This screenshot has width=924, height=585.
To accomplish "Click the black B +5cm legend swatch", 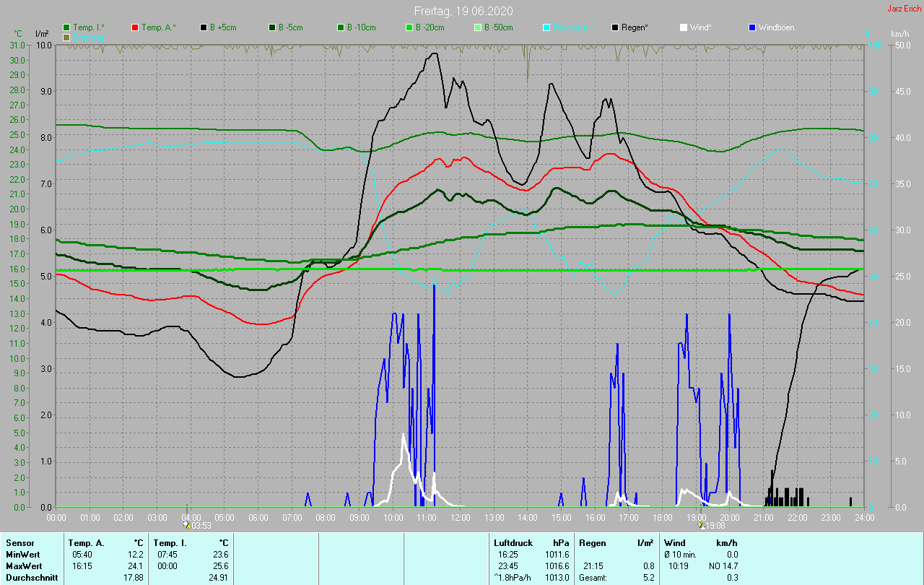I will (204, 27).
